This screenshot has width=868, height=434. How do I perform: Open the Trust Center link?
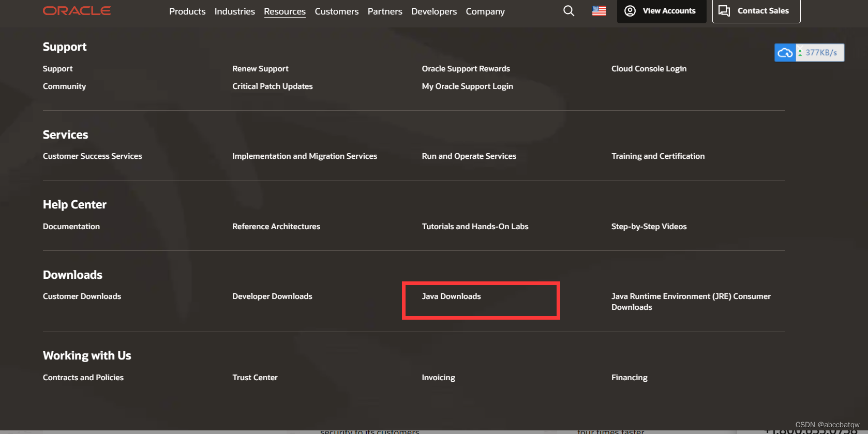255,378
